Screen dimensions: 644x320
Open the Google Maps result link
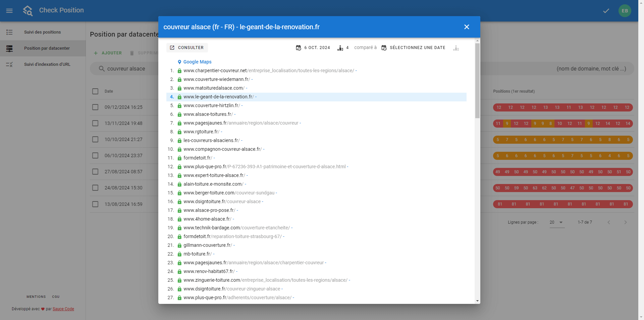pyautogui.click(x=197, y=62)
